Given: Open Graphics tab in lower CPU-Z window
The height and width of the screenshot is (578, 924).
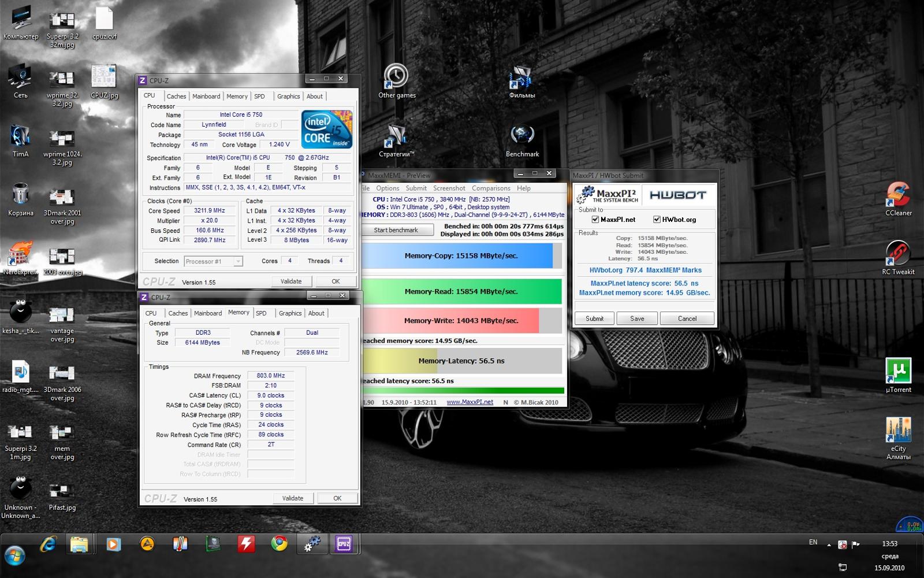Looking at the screenshot, I should tap(290, 313).
